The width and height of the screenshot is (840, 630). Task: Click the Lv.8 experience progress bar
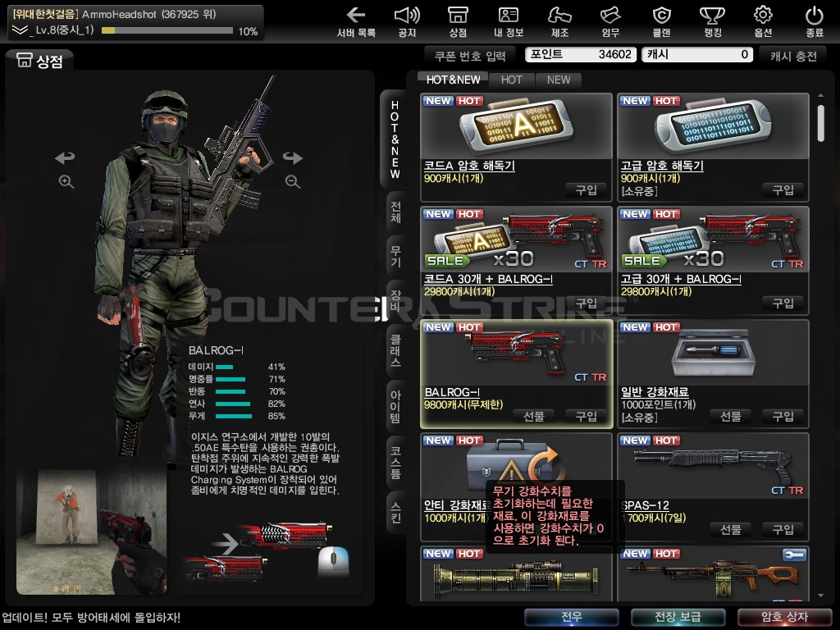(167, 30)
